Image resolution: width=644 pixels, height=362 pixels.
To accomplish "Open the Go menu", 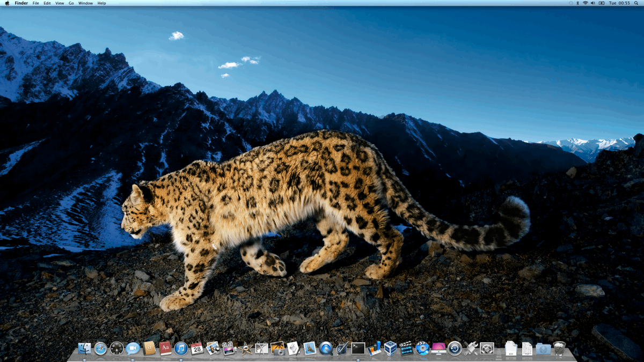I will tap(71, 3).
